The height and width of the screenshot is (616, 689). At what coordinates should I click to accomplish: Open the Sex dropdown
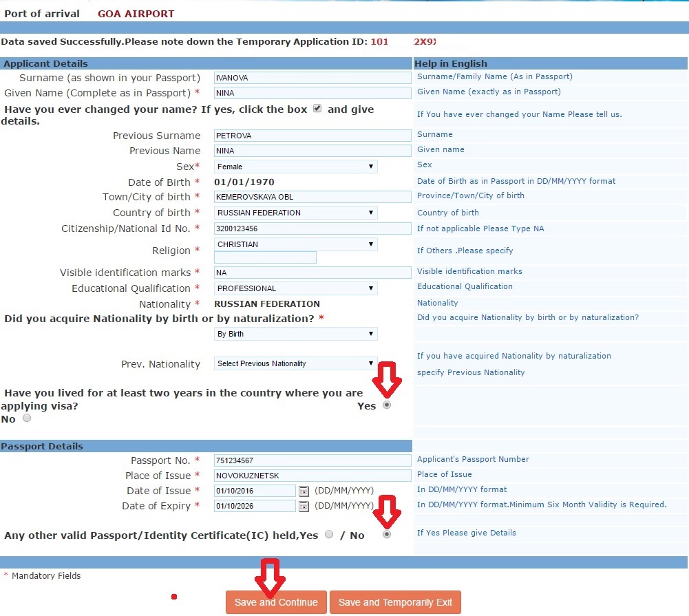296,167
